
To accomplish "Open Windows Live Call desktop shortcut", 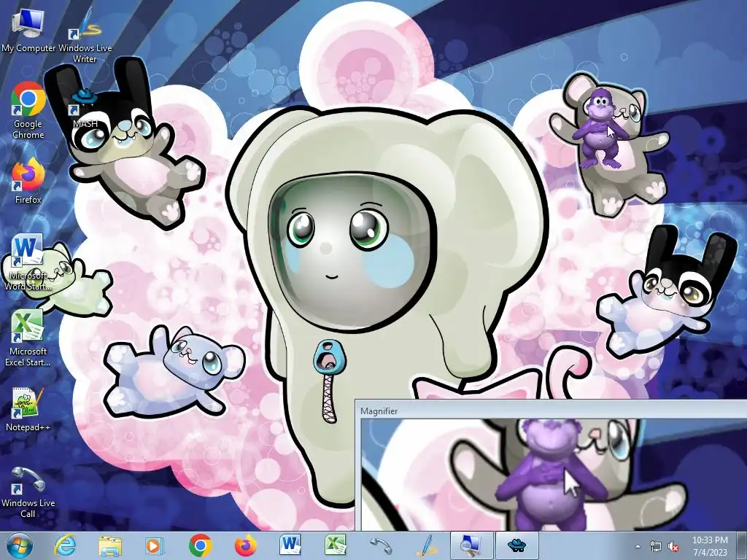I will tap(28, 492).
